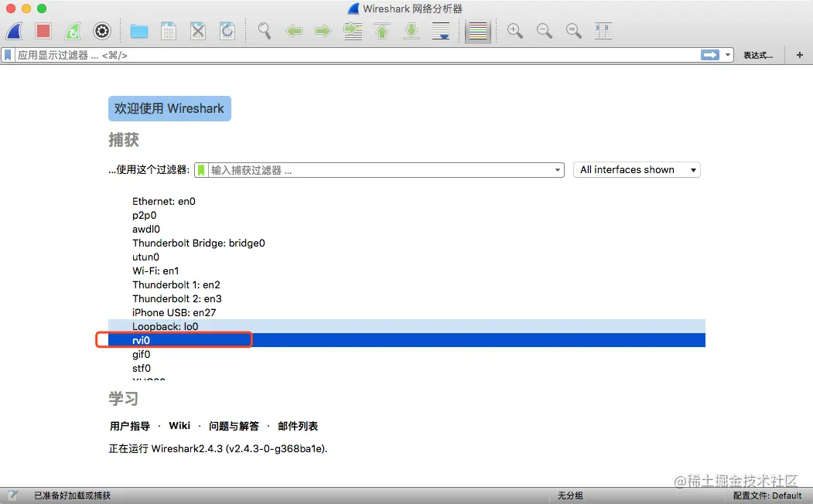813x504 pixels.
Task: Zoom out of the main window text
Action: [x=545, y=31]
